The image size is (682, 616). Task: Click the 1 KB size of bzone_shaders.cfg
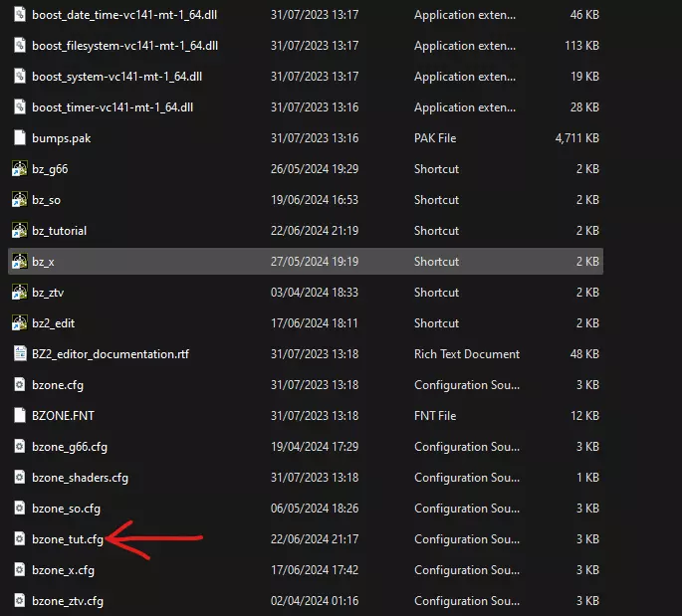(x=588, y=478)
